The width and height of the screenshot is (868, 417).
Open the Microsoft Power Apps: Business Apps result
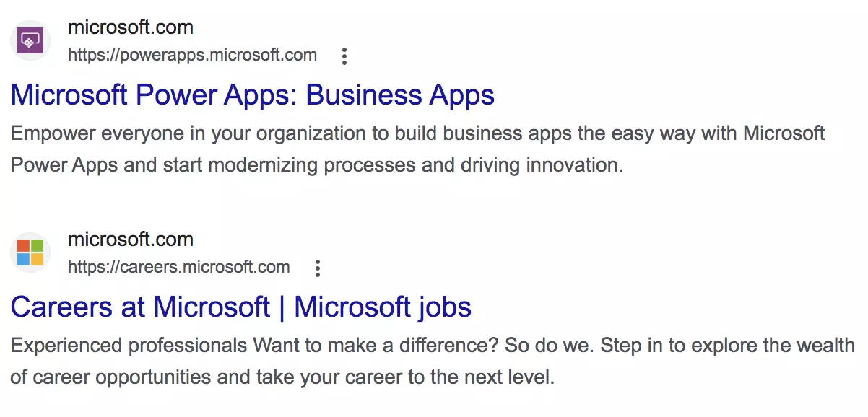pyautogui.click(x=252, y=95)
